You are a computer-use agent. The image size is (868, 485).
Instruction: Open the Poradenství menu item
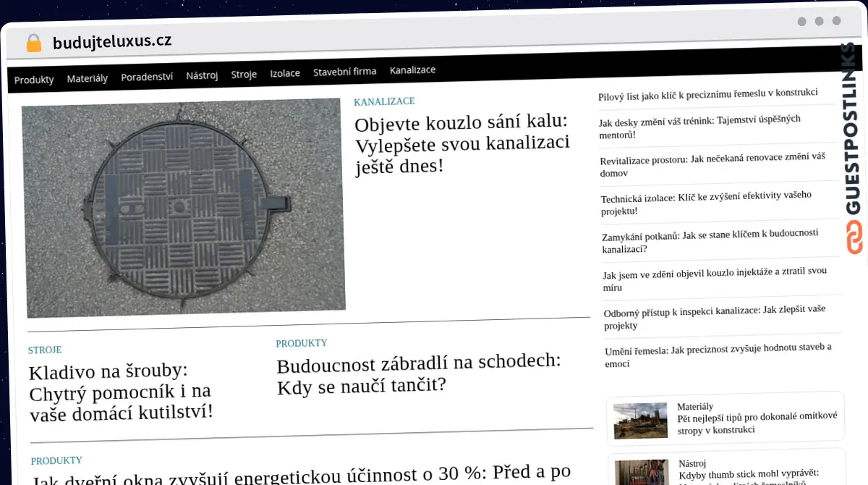tap(147, 77)
